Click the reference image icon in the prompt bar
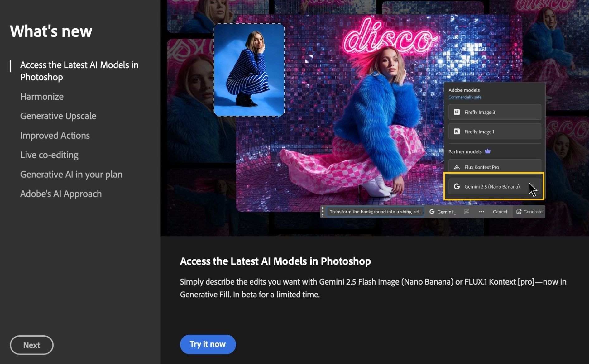 tap(467, 212)
